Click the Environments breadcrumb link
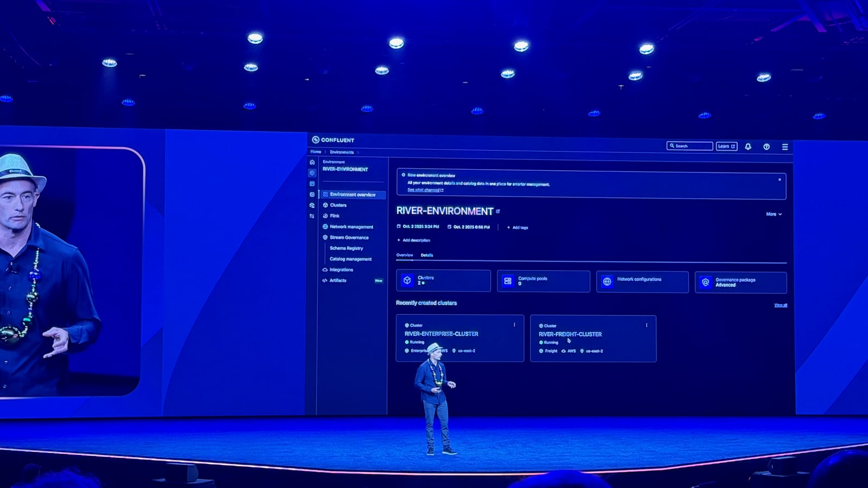This screenshot has width=868, height=488. [x=342, y=152]
